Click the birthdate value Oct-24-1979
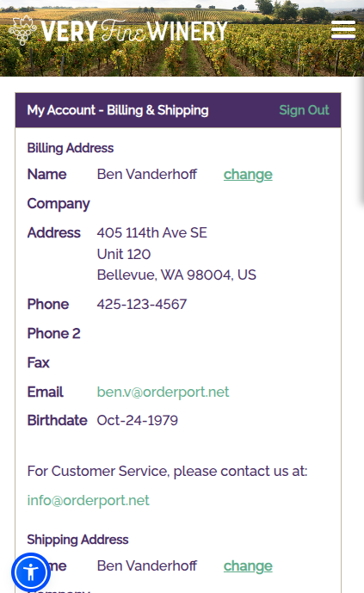The height and width of the screenshot is (593, 364). (137, 420)
